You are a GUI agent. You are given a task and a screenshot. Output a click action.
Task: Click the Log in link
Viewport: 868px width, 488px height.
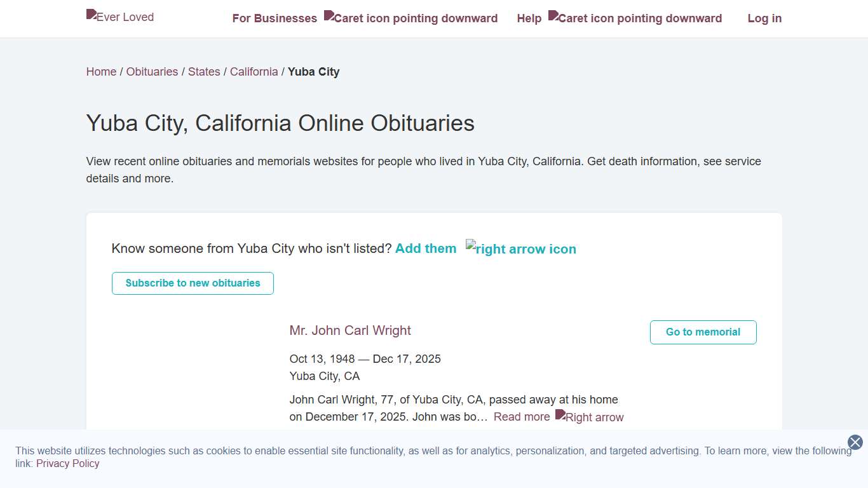point(764,18)
